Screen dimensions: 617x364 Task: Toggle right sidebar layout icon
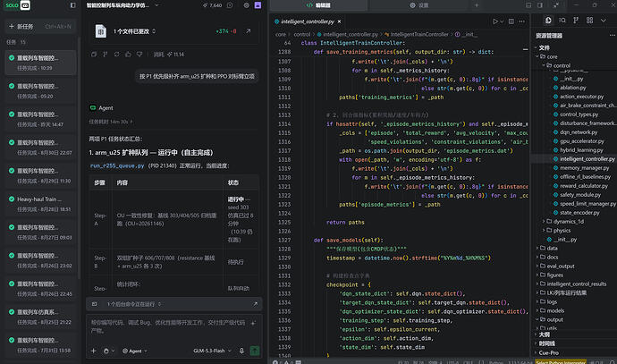pos(540,5)
